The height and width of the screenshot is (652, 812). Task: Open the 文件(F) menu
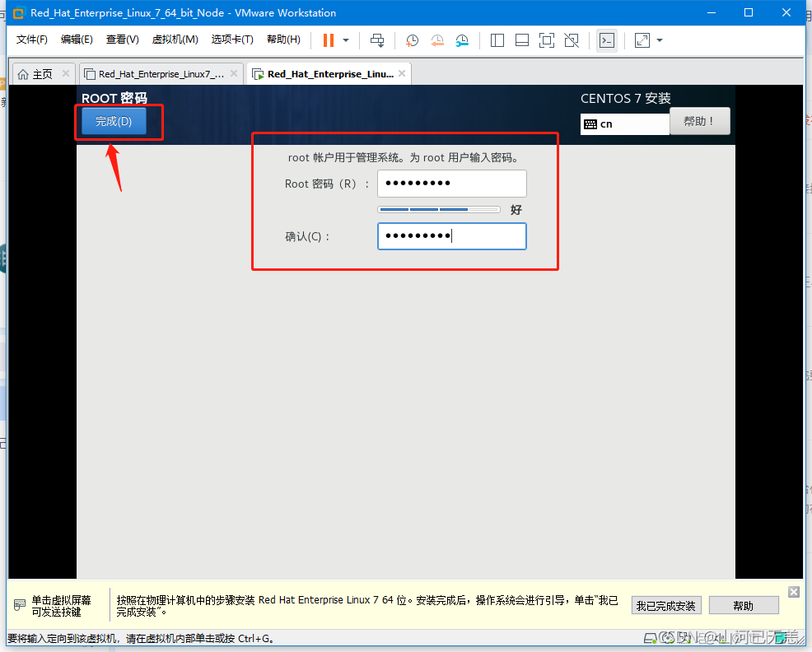tap(32, 40)
